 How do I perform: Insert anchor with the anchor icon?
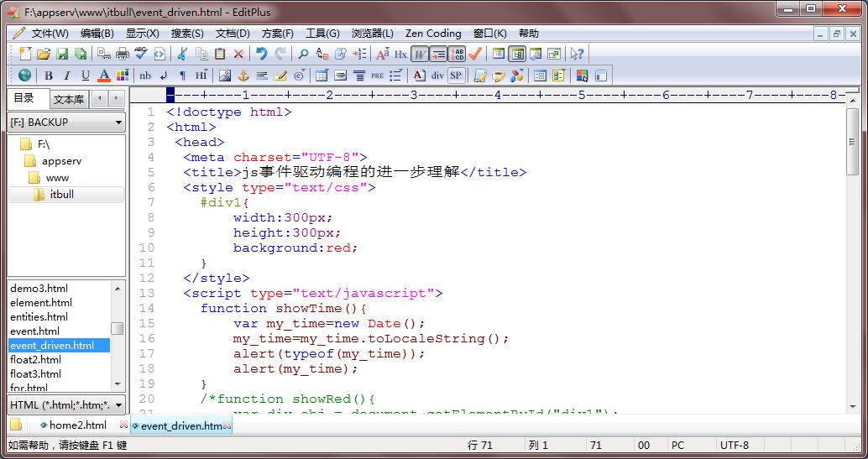[x=243, y=76]
